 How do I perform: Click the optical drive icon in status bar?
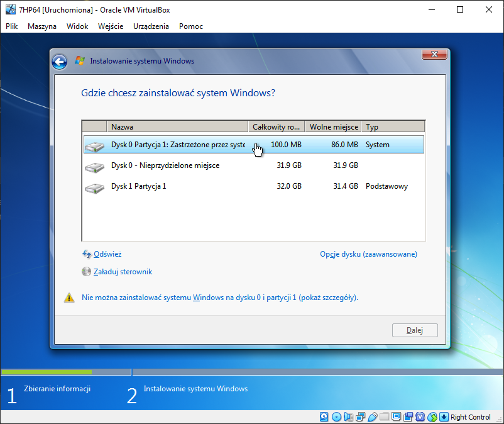coord(336,417)
